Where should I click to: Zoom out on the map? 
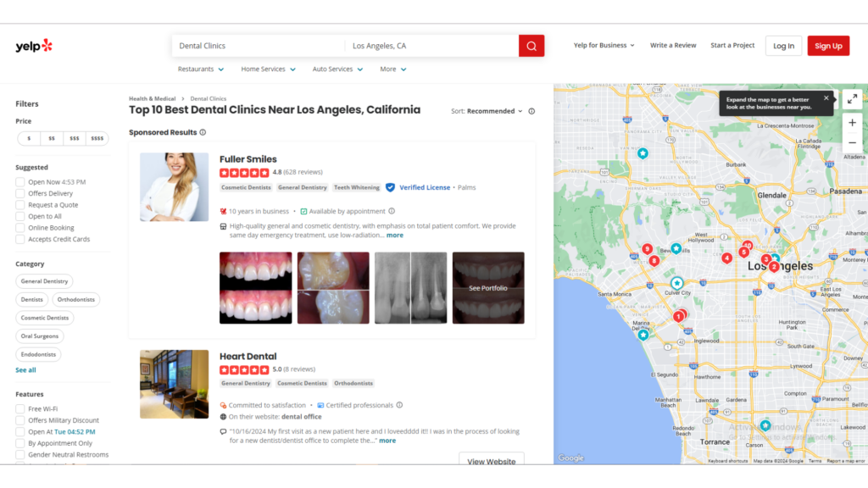pyautogui.click(x=852, y=143)
